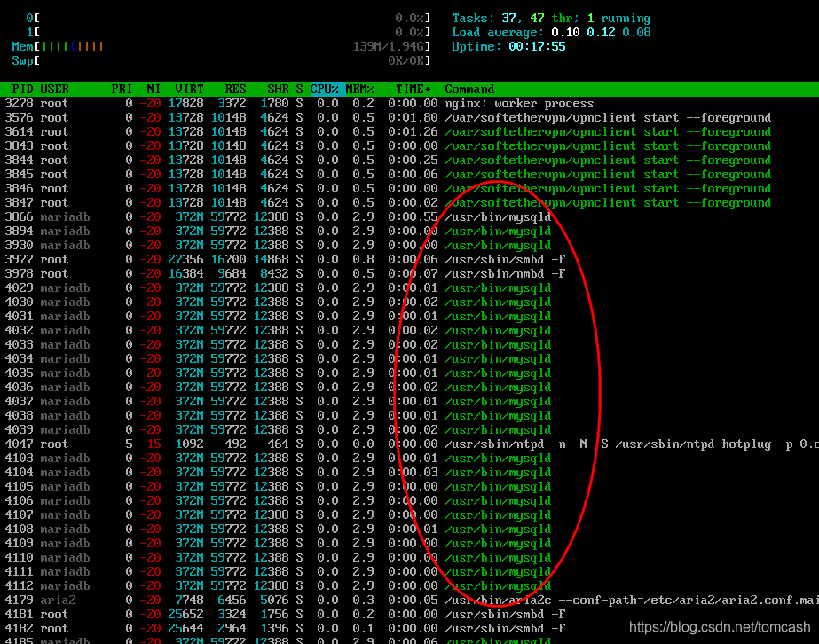The image size is (819, 644).
Task: Click the Load average values
Action: click(x=601, y=33)
